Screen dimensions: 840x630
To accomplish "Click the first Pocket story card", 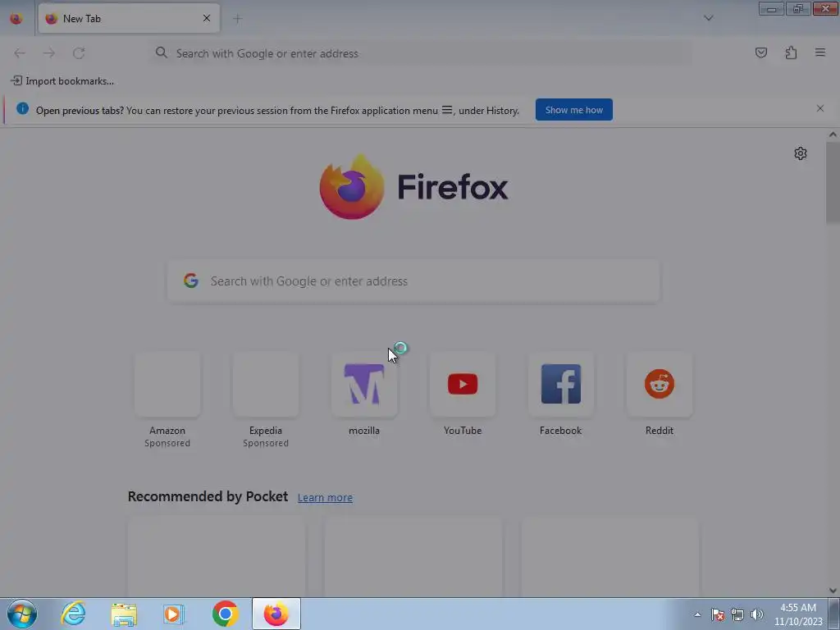I will click(x=217, y=557).
